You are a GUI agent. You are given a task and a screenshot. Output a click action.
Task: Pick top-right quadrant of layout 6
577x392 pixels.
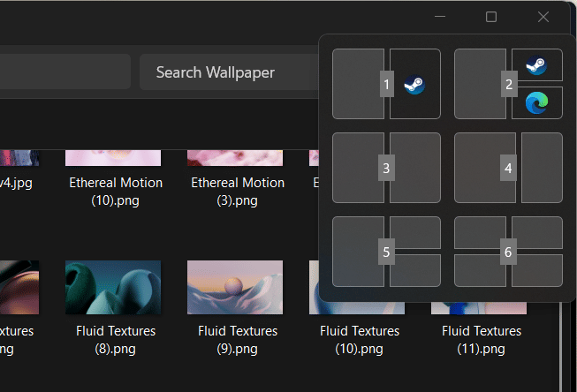(537, 232)
